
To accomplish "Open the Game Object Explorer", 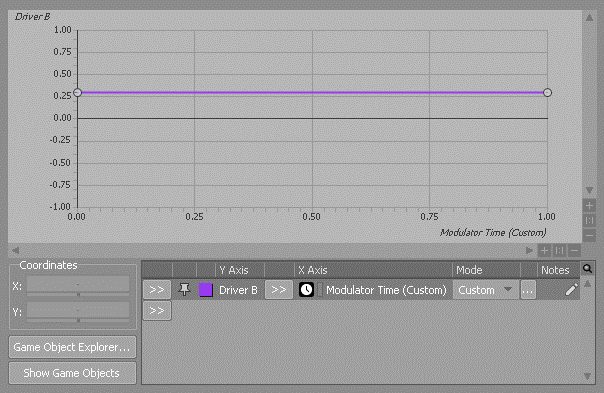I will point(72,347).
